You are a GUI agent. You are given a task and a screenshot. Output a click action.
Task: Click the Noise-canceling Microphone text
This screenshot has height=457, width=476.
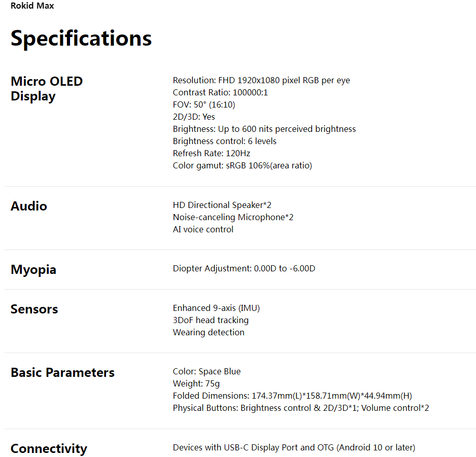pos(233,217)
